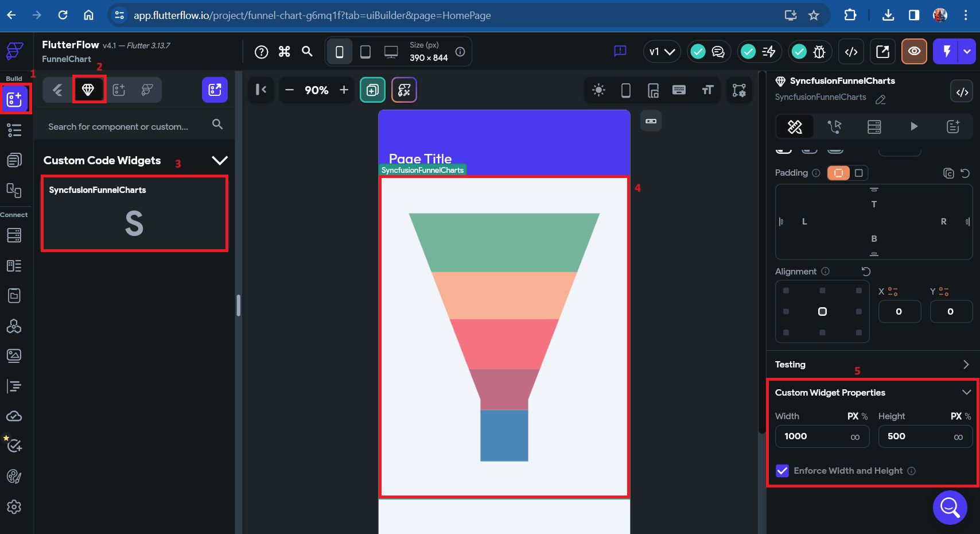Open project Settings gear icon
Image resolution: width=980 pixels, height=534 pixels.
pyautogui.click(x=14, y=507)
